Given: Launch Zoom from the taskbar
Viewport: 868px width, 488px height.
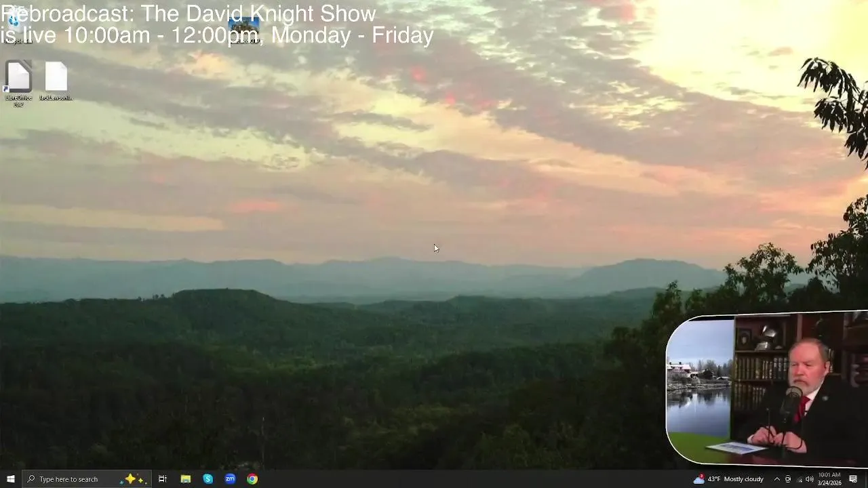Looking at the screenshot, I should coord(230,479).
